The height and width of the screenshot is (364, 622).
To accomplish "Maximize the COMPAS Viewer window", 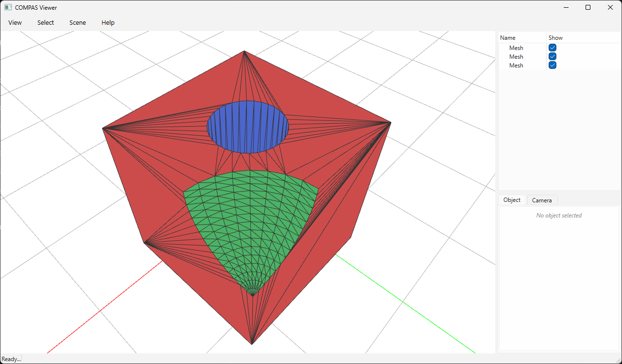I will (x=588, y=7).
